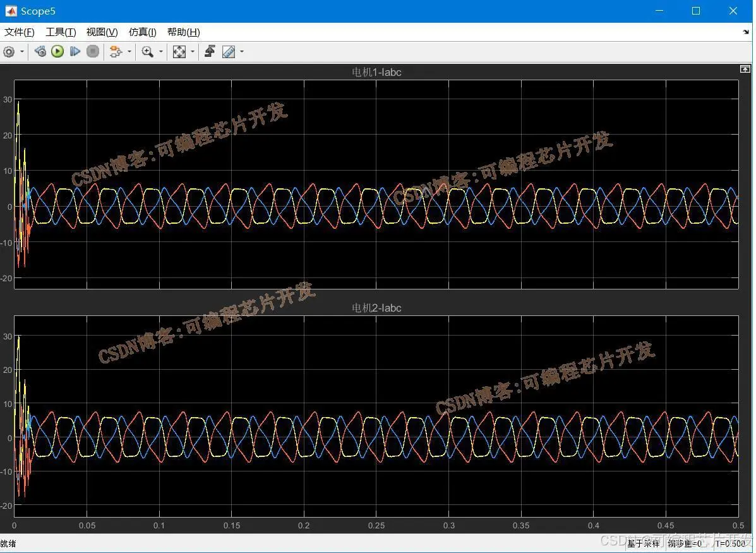756x553 pixels.
Task: Expand the measurements dropdown arrow
Action: click(241, 52)
